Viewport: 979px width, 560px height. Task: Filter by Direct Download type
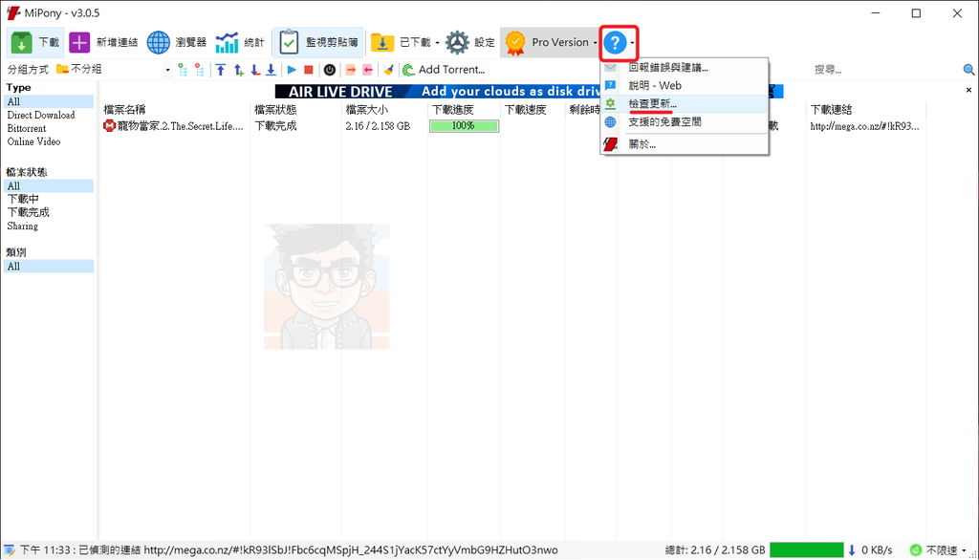[41, 115]
